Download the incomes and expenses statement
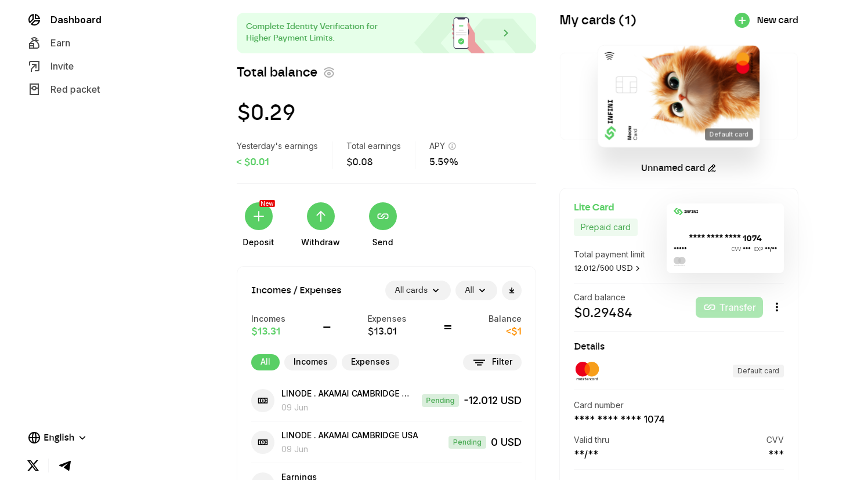The image size is (868, 480). pos(512,290)
